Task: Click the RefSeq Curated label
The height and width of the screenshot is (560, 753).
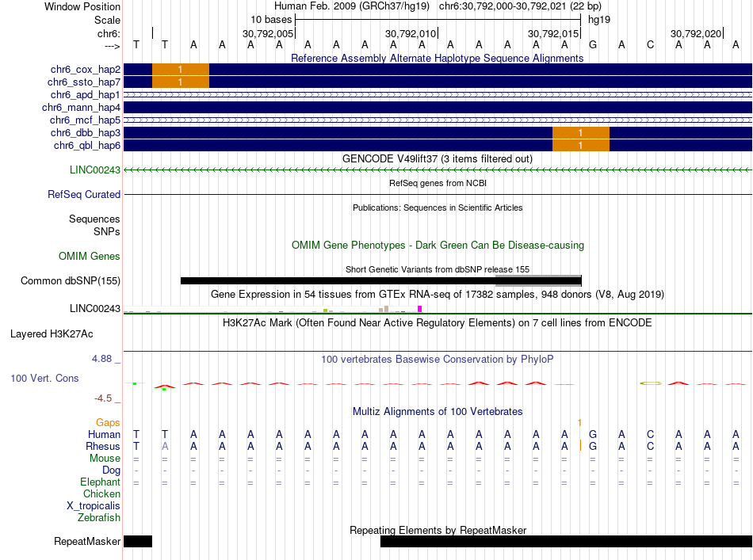Action: (x=84, y=194)
